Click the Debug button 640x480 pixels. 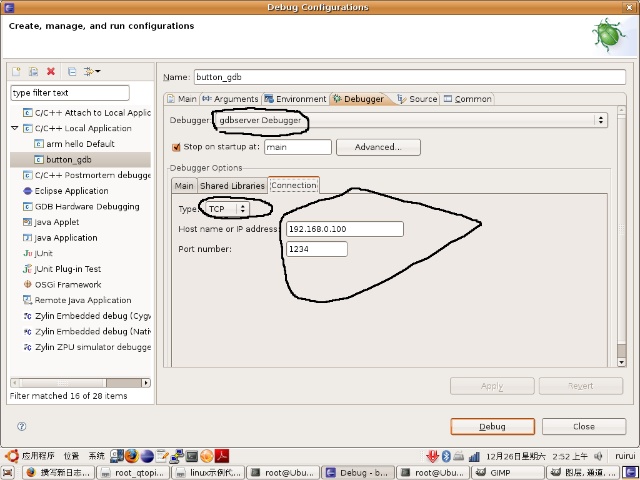pos(493,427)
